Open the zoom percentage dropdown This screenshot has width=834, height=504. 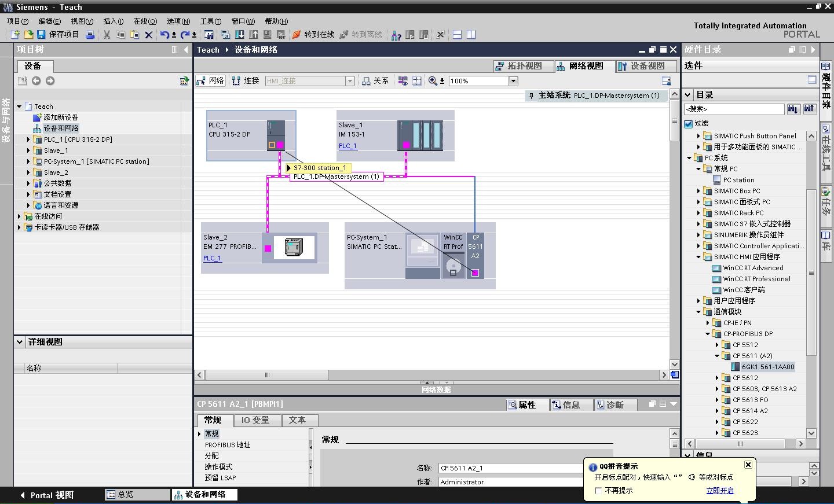click(x=513, y=81)
